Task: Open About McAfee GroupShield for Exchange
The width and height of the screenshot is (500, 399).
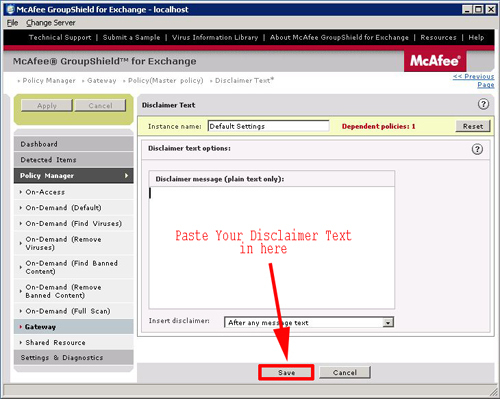Action: (x=339, y=37)
